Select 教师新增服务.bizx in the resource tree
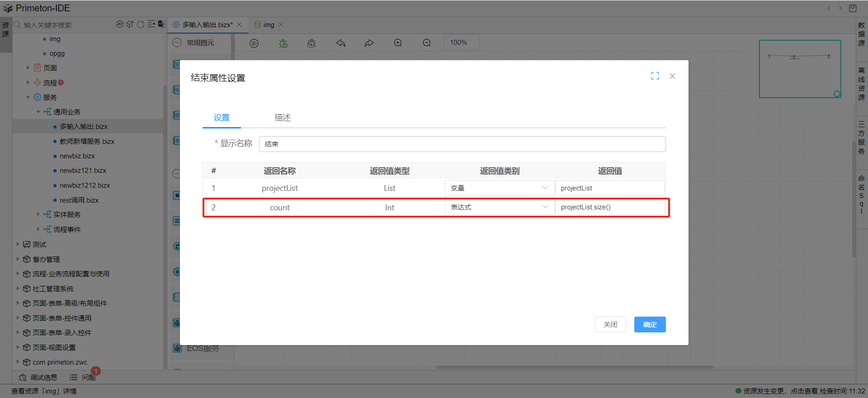868x398 pixels. pyautogui.click(x=87, y=141)
